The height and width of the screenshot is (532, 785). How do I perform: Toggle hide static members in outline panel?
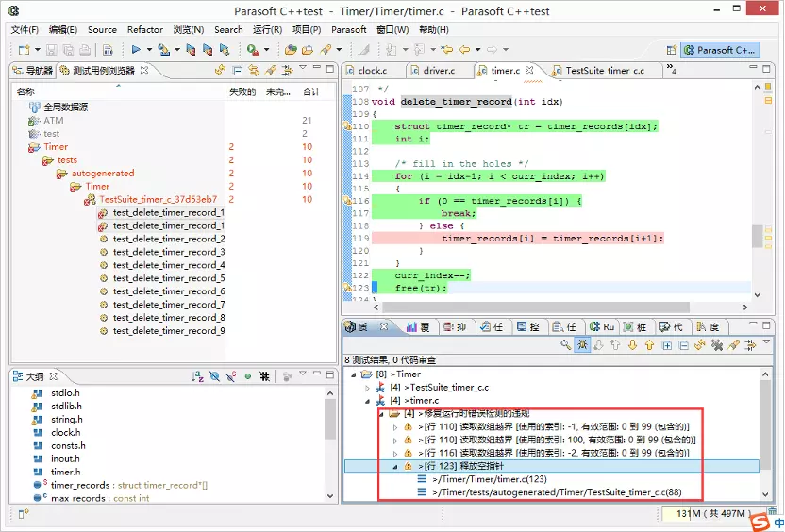pyautogui.click(x=231, y=376)
